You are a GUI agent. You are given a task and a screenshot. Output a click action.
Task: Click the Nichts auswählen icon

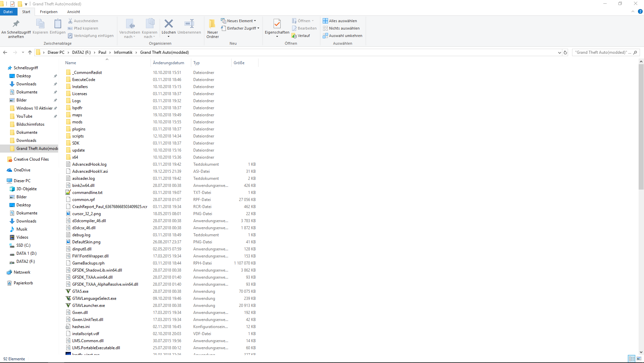tap(325, 28)
